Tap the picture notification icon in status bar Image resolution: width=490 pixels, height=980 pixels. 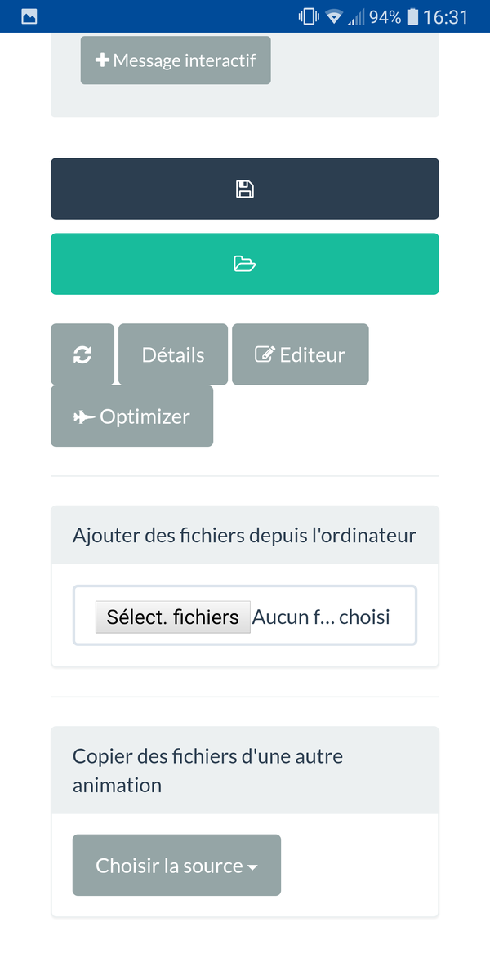(29, 16)
